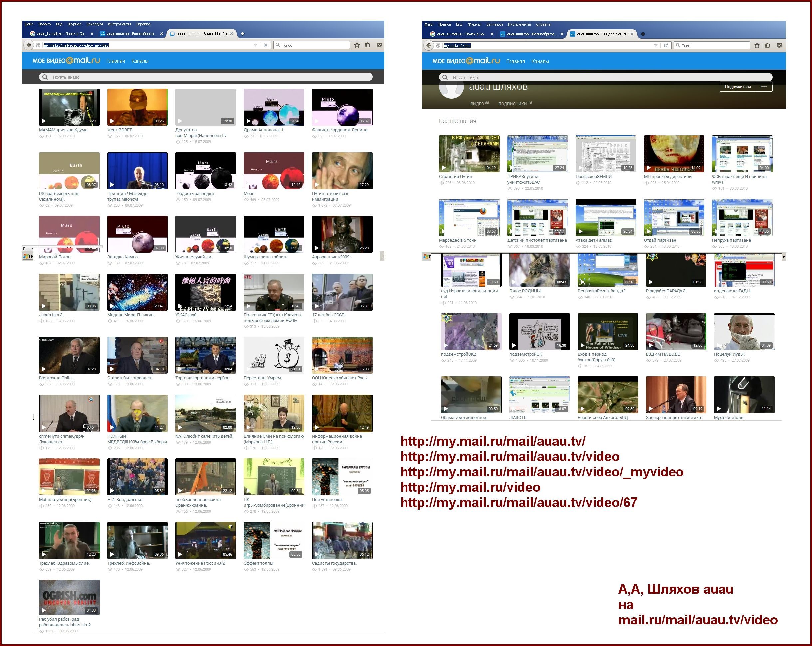Click the 'ЕЗДИМ НА ВОДЕ' video title
Screen dimensions: 812x646
(x=663, y=355)
